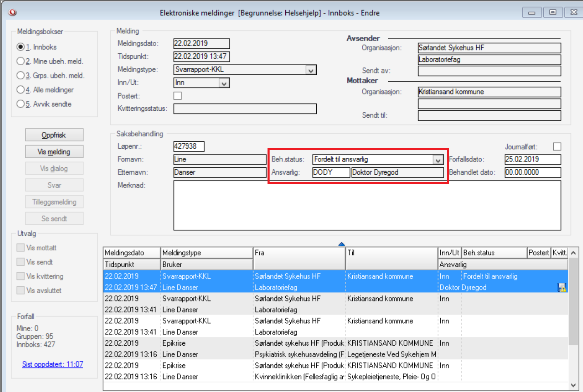Click Mottaker field Kristiansand kommune

coord(490,92)
